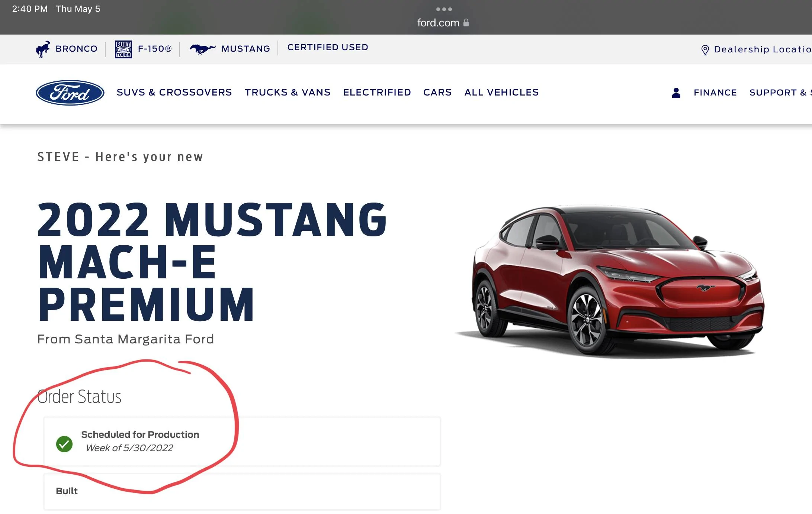Open the Mustang link

click(245, 49)
